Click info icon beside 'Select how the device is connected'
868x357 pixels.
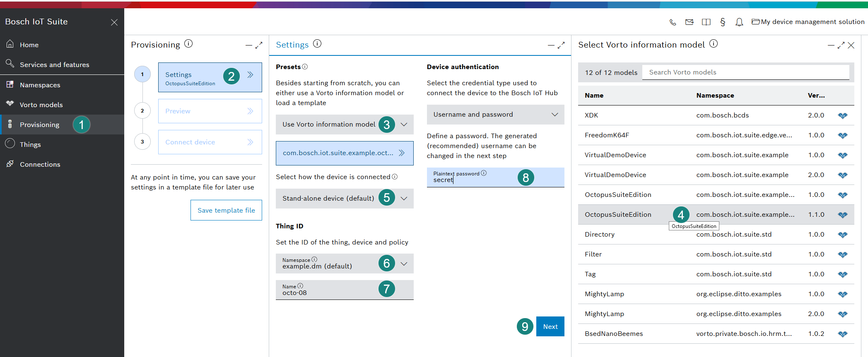[395, 177]
